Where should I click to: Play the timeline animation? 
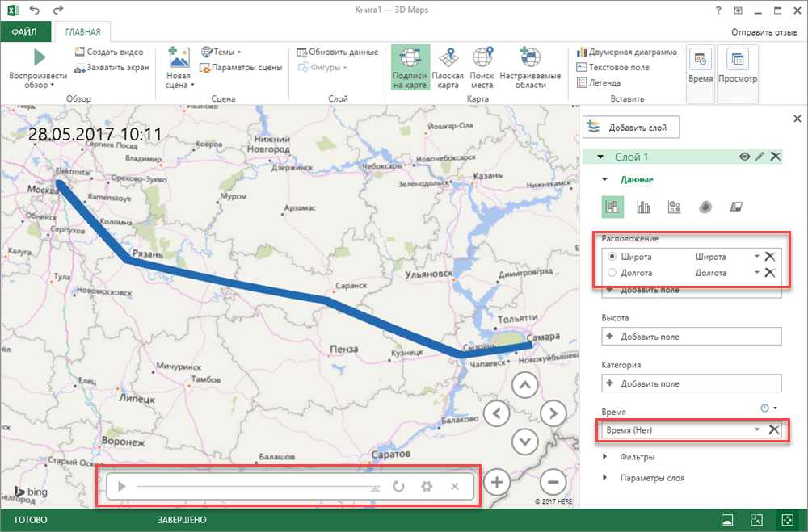(122, 486)
